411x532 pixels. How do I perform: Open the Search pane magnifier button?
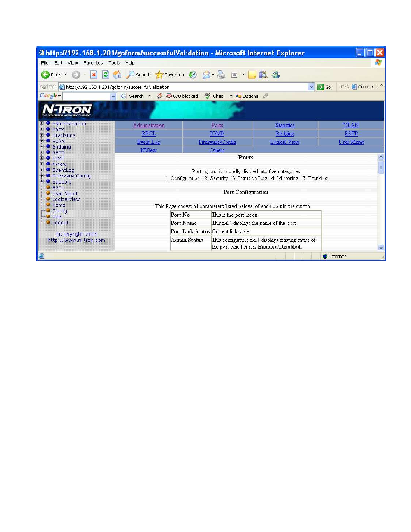[x=138, y=75]
